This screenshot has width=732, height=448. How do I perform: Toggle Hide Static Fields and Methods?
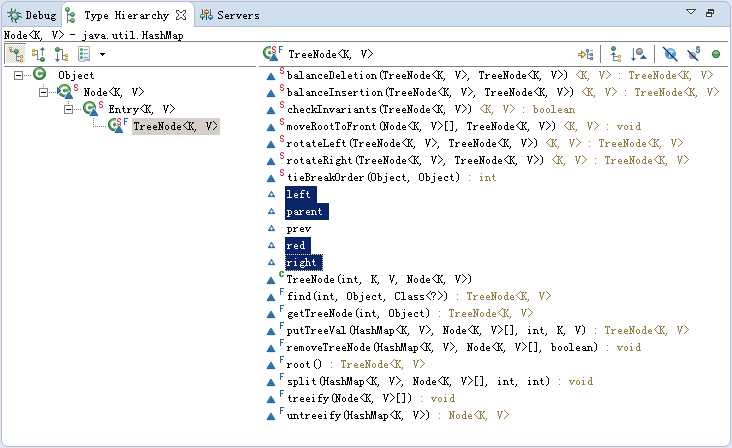pos(693,54)
